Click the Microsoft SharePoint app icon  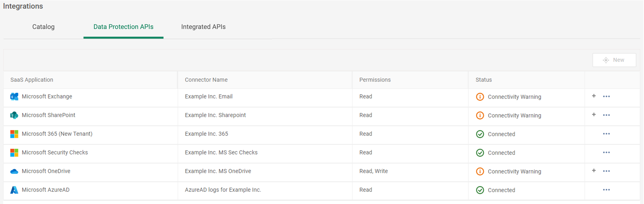(14, 115)
